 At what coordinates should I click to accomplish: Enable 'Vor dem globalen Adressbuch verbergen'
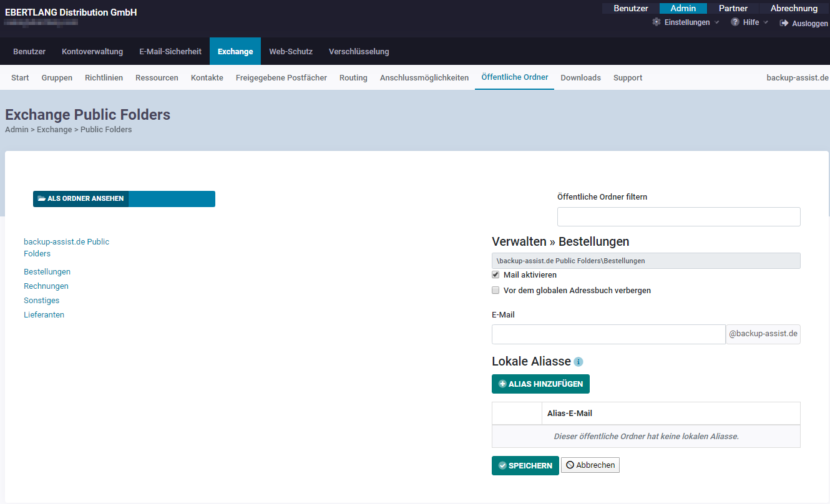pyautogui.click(x=496, y=290)
